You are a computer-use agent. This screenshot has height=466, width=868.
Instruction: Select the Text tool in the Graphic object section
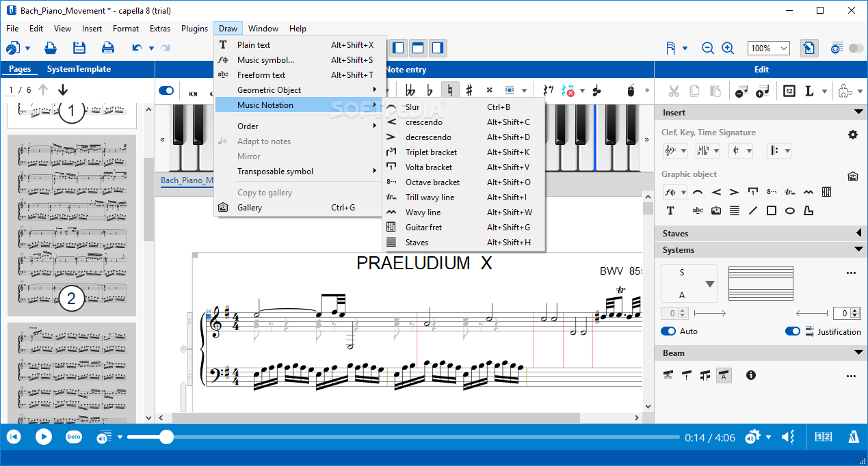pos(671,210)
